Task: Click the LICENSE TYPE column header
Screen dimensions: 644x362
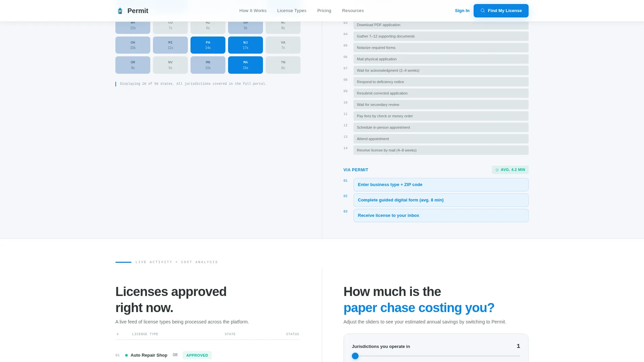Action: point(145,334)
